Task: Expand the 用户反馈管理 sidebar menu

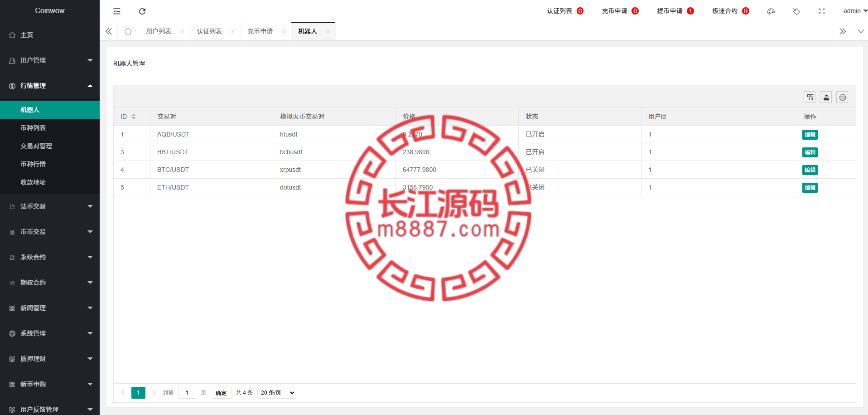Action: (x=50, y=409)
